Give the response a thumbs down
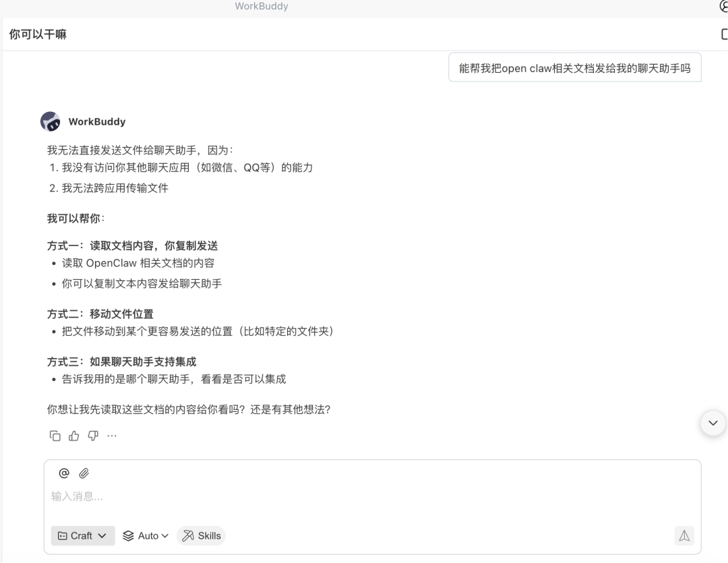Image resolution: width=728 pixels, height=563 pixels. [93, 436]
